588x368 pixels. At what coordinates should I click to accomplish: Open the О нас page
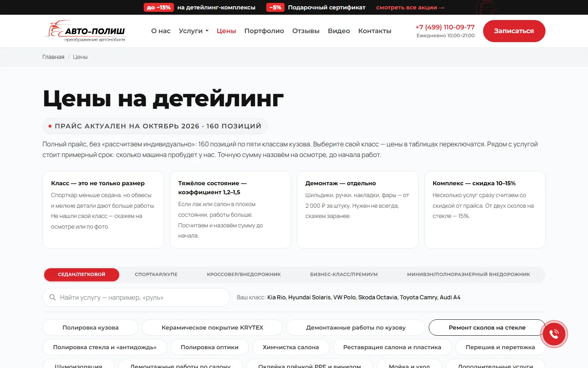point(161,31)
